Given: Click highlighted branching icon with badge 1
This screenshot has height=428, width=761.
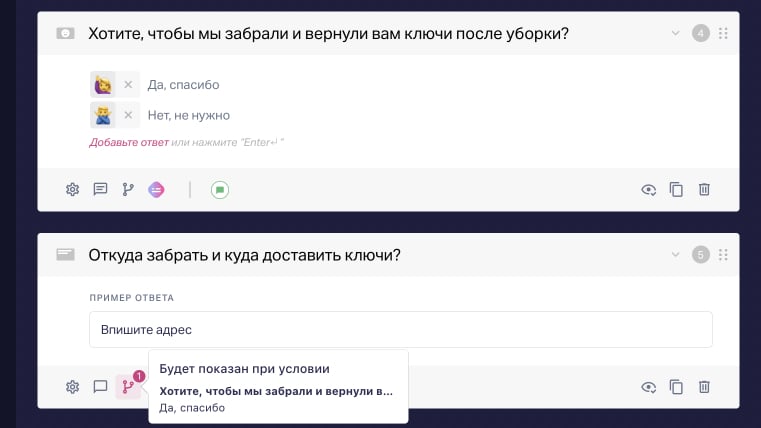Looking at the screenshot, I should pos(128,386).
